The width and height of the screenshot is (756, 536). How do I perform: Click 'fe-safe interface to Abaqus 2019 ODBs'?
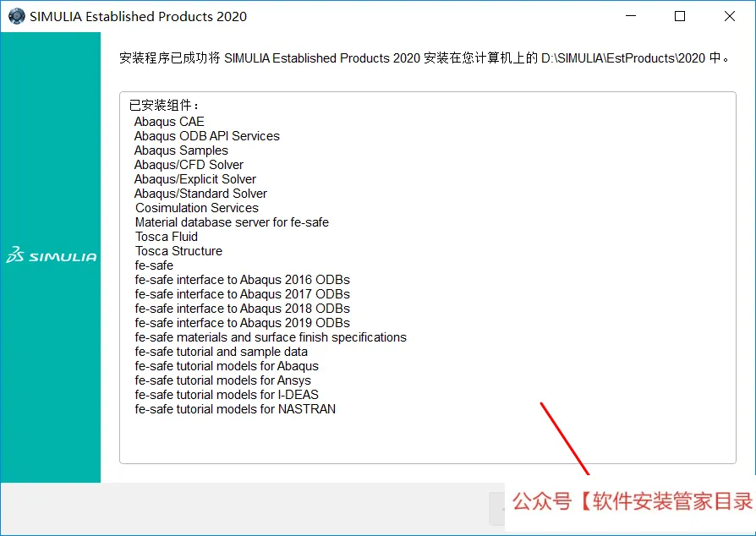pos(243,323)
